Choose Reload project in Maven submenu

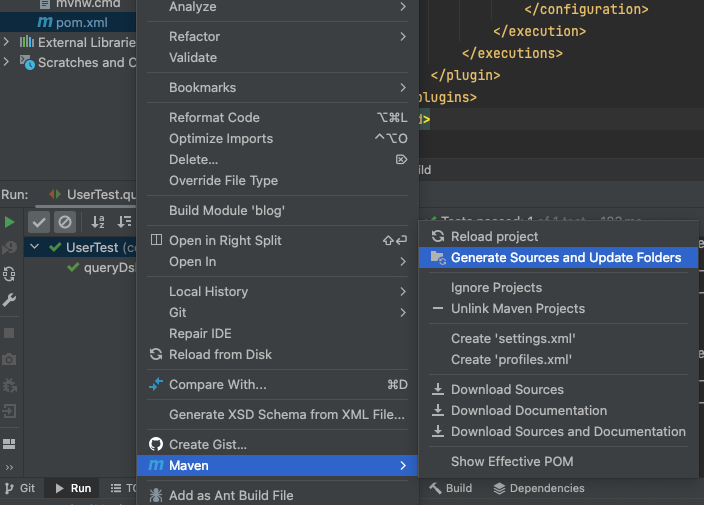[558, 237]
